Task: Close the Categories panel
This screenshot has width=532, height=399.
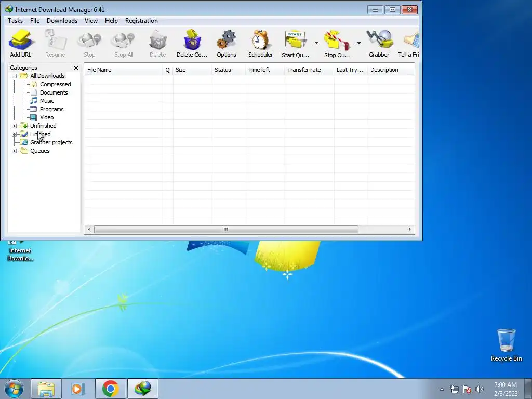Action: pos(76,68)
